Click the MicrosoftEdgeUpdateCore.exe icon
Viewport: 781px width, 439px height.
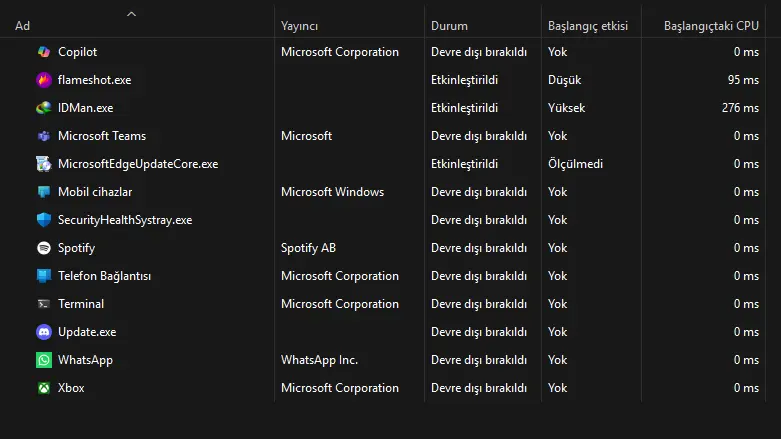pos(44,164)
